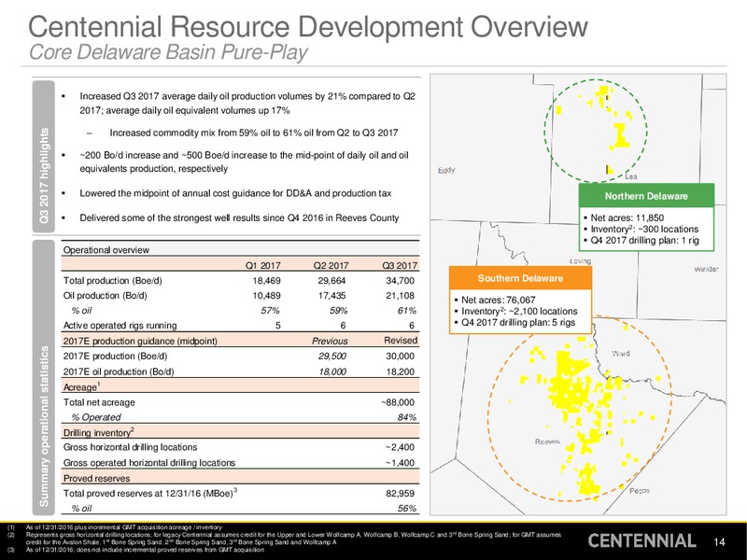Screen dimensions: 747x560
Task: Click the value '34,700' in Total production row
Action: [x=401, y=281]
